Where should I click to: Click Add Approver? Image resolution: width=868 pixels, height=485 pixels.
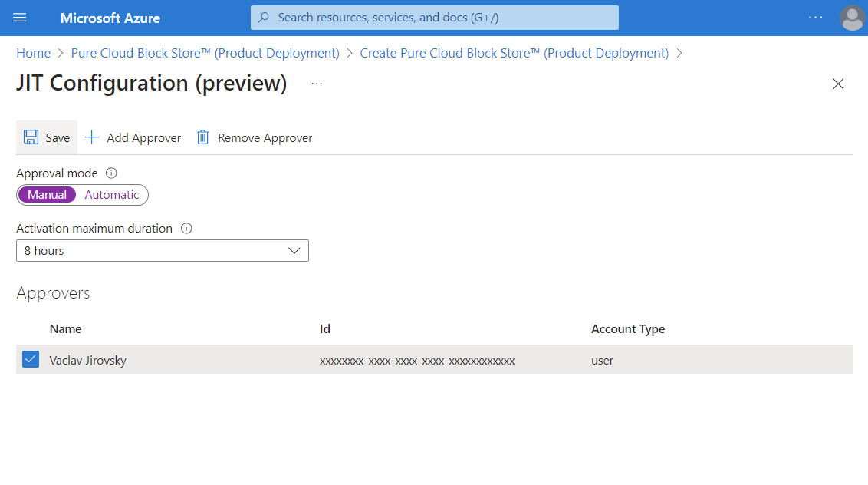[x=133, y=137]
